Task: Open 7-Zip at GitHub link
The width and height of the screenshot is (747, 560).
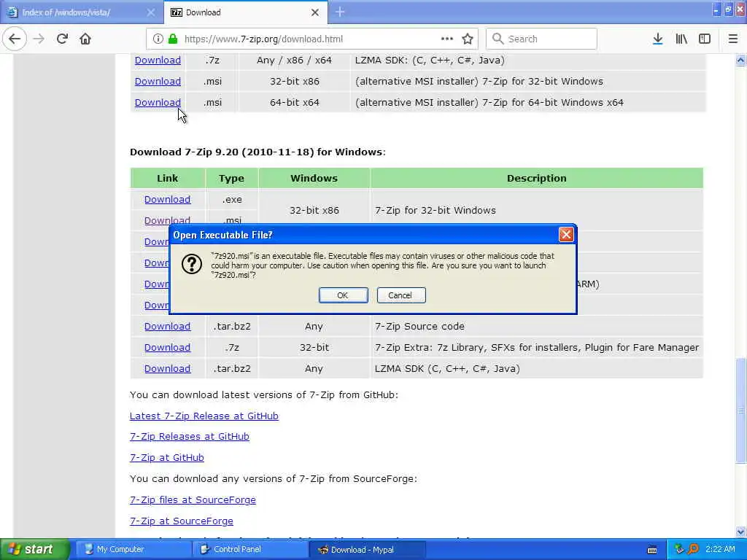Action: tap(167, 457)
